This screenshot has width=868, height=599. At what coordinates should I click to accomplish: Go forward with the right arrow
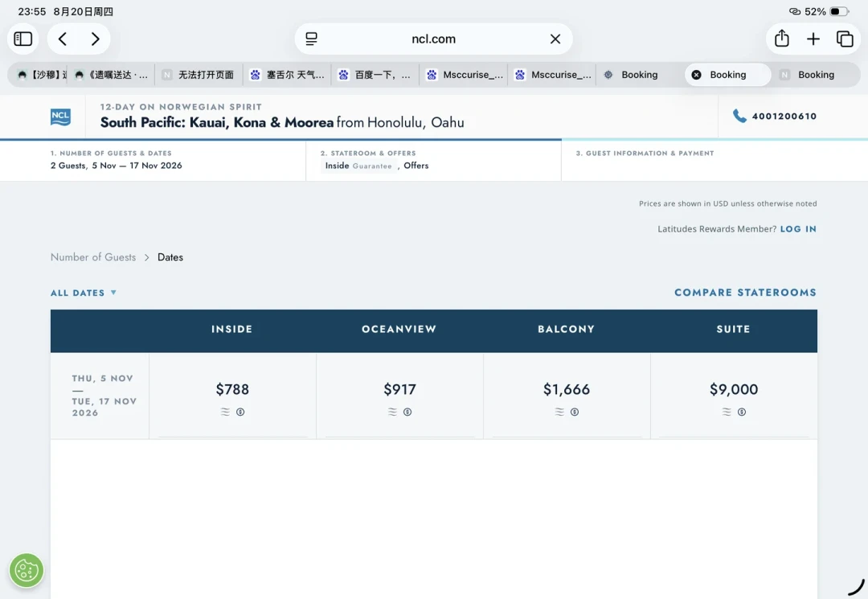pos(95,39)
